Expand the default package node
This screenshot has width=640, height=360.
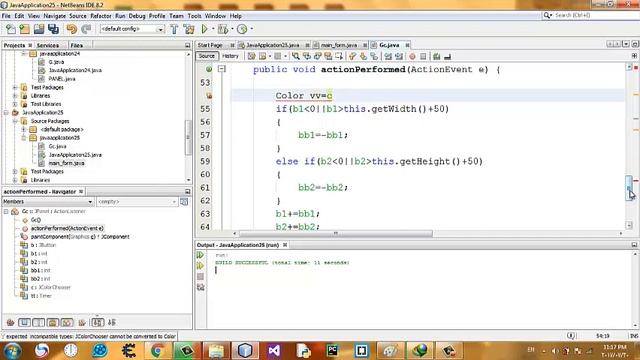23,129
